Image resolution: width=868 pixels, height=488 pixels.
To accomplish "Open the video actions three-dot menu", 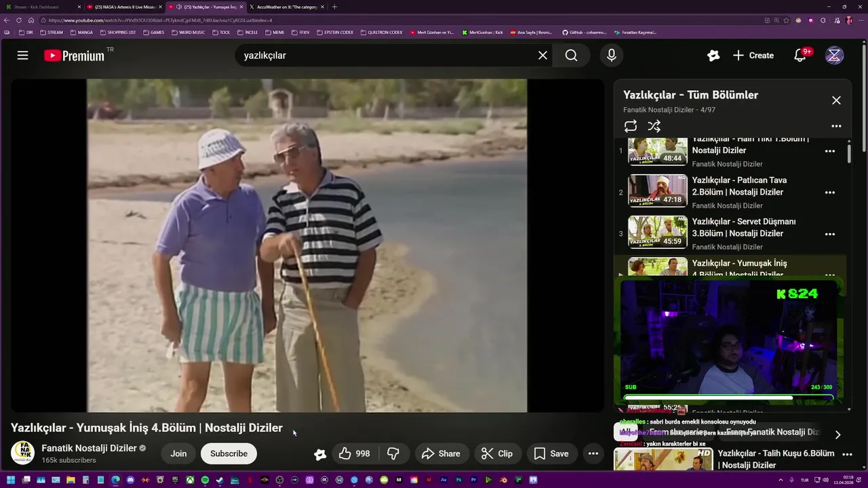I will [x=593, y=453].
